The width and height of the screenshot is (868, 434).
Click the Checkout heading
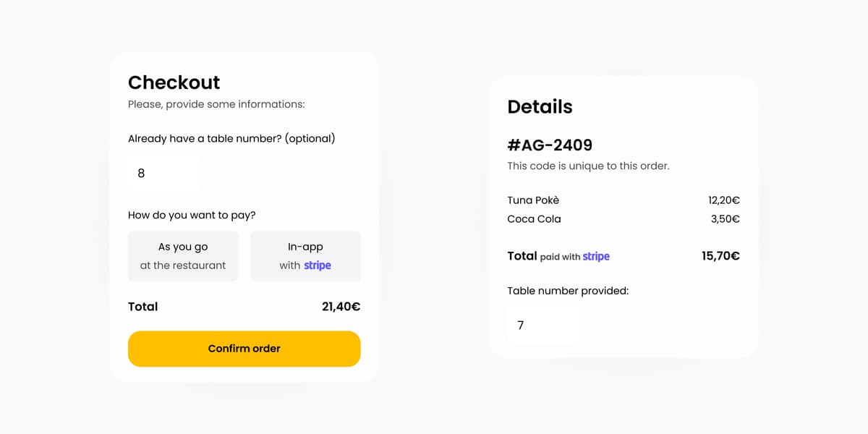(174, 82)
